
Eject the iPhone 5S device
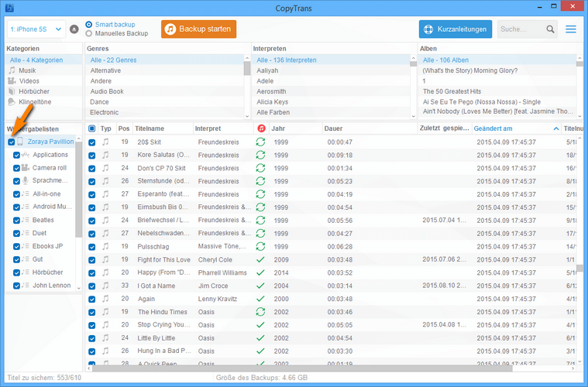tap(74, 29)
